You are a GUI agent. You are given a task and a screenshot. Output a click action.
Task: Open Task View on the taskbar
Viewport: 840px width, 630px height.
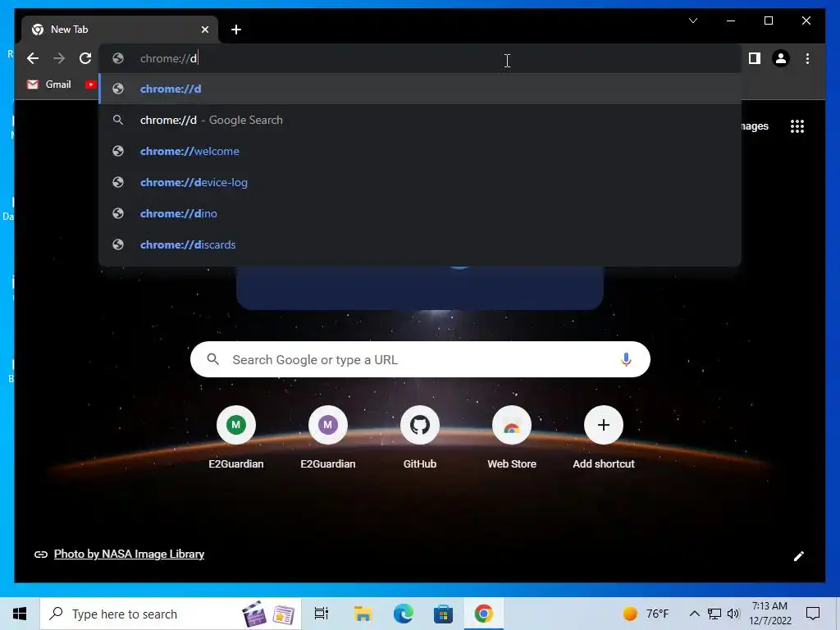point(322,614)
